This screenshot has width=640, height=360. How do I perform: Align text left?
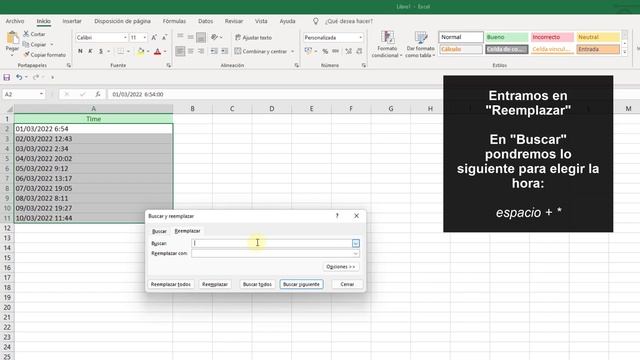pos(180,51)
